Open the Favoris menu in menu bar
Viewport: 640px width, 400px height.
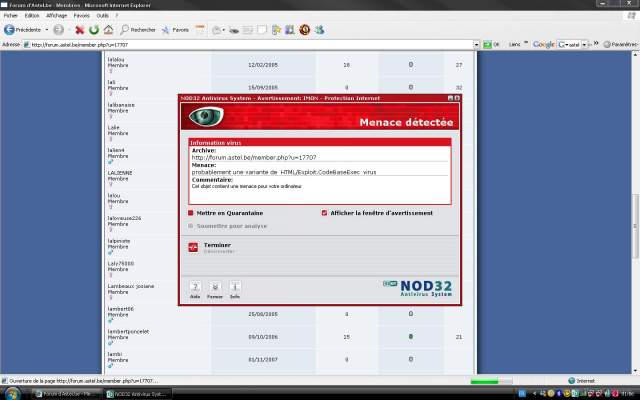(81, 16)
